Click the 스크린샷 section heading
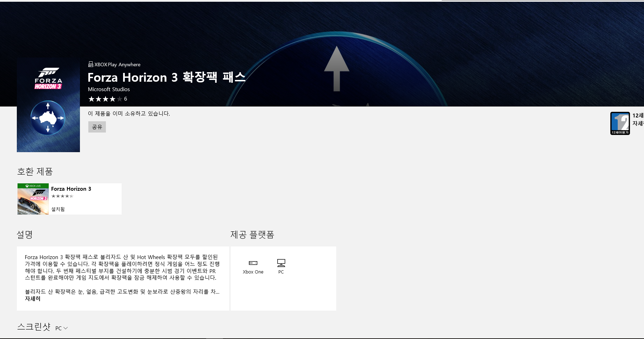This screenshot has height=339, width=644. (34, 327)
